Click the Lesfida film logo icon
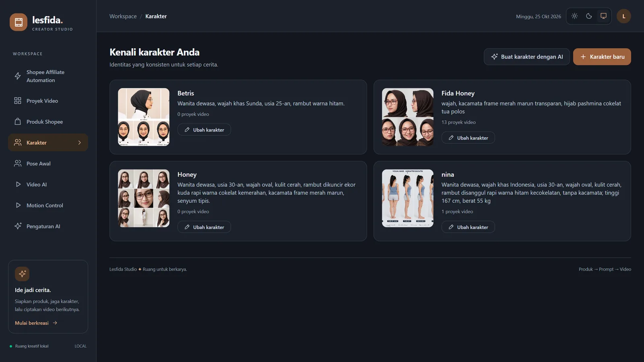This screenshot has width=644, height=362. [x=19, y=22]
